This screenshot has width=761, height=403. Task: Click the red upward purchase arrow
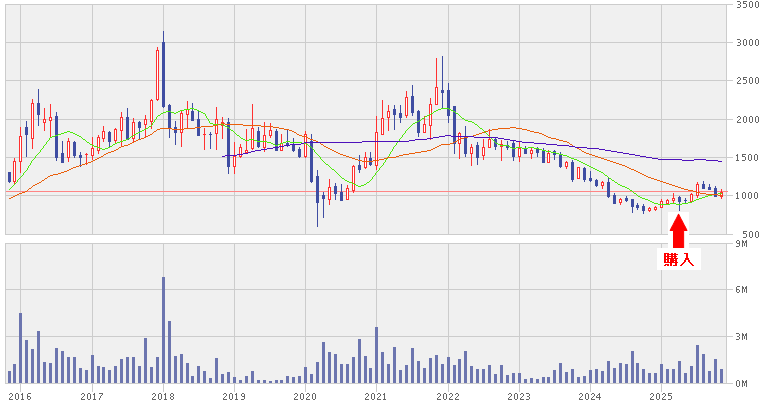tap(678, 231)
